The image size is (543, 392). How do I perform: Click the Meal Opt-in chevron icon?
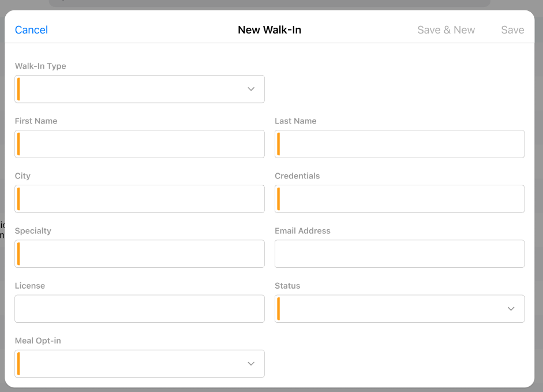(251, 363)
